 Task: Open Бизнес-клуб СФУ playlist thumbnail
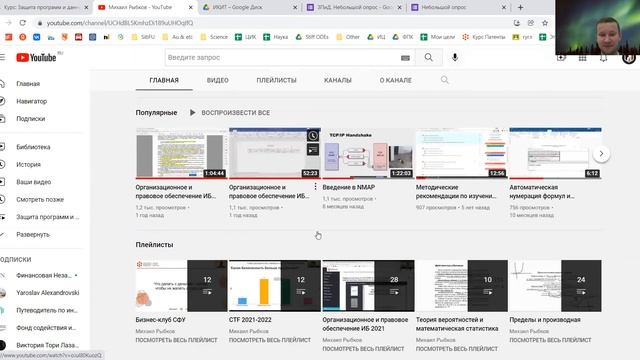point(181,286)
